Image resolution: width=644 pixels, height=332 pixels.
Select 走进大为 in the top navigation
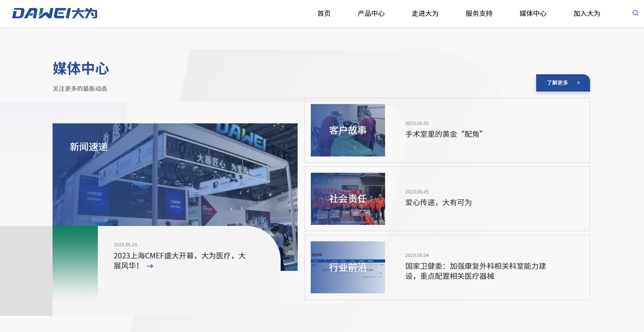coord(425,13)
